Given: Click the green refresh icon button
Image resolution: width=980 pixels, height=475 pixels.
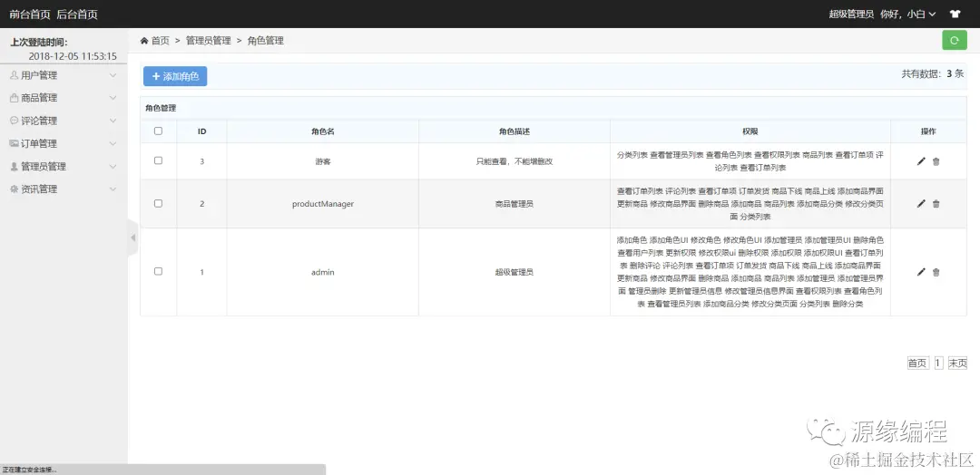Looking at the screenshot, I should pyautogui.click(x=955, y=40).
